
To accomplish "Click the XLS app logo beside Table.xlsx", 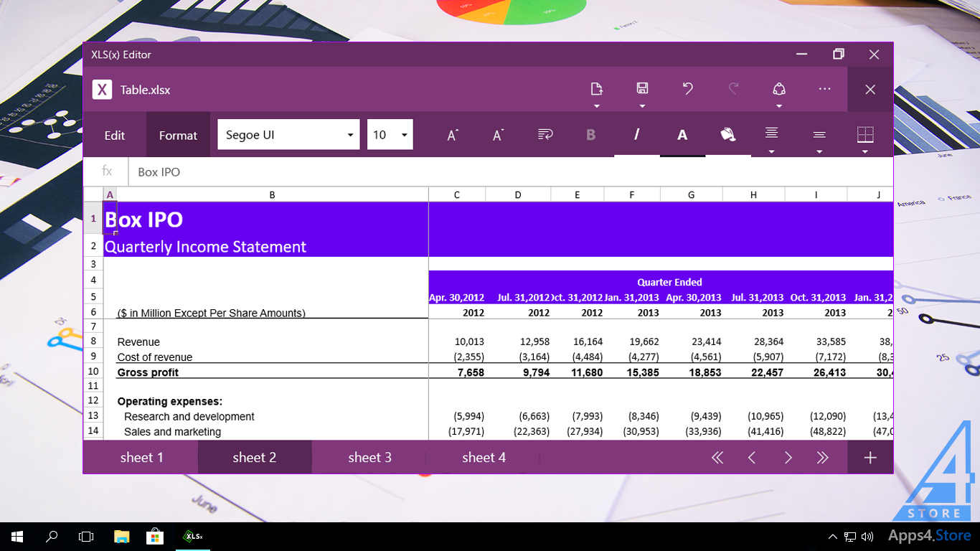I will coord(102,90).
